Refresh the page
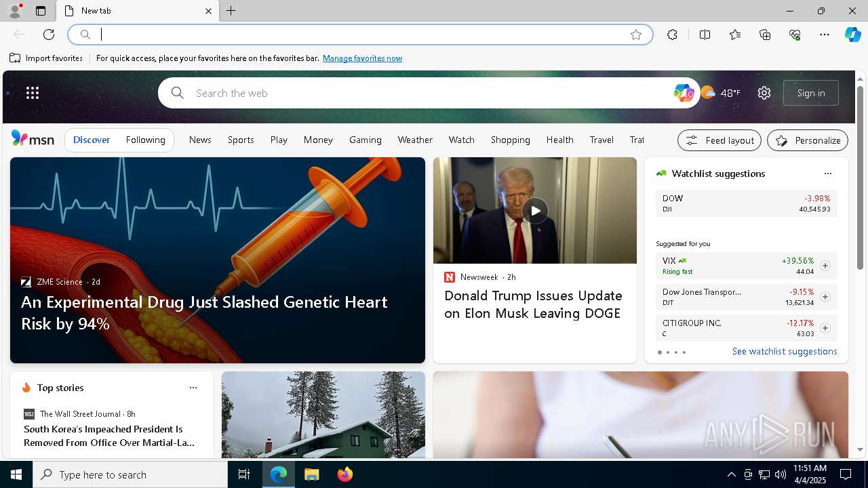The image size is (868, 488). point(49,35)
